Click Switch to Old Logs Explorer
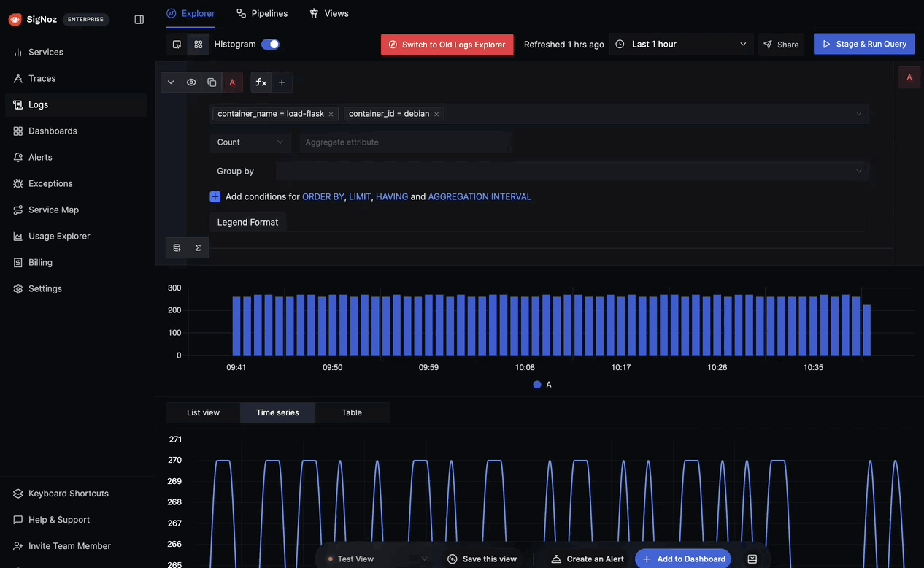Screen dimensions: 924x568 coord(447,45)
